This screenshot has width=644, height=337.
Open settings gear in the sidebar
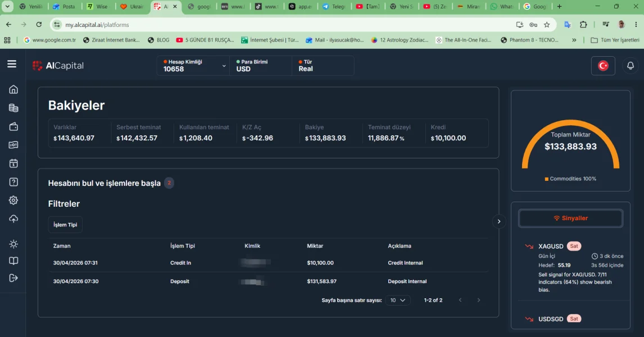(x=13, y=201)
